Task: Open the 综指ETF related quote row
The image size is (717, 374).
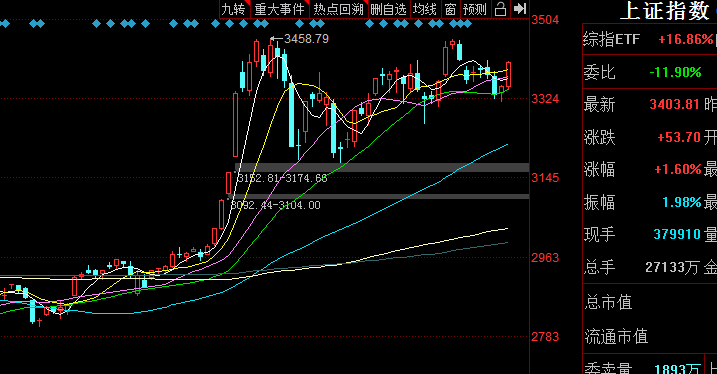Action: tap(649, 39)
